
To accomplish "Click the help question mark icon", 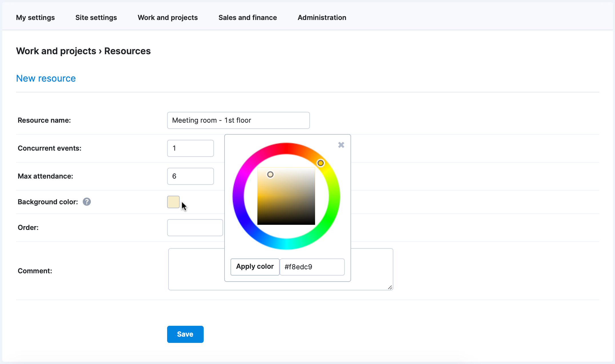I will [87, 202].
